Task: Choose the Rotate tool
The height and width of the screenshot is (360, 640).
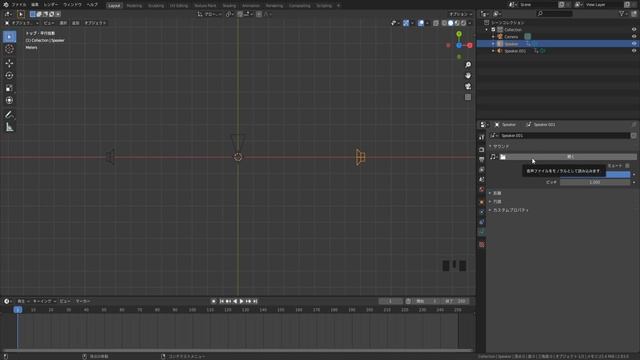Action: (9, 76)
